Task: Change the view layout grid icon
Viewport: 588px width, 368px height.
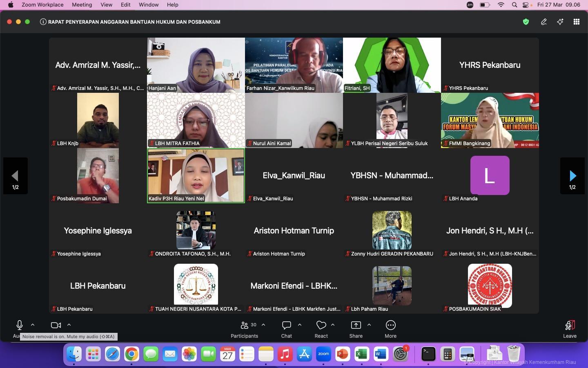Action: click(x=576, y=22)
